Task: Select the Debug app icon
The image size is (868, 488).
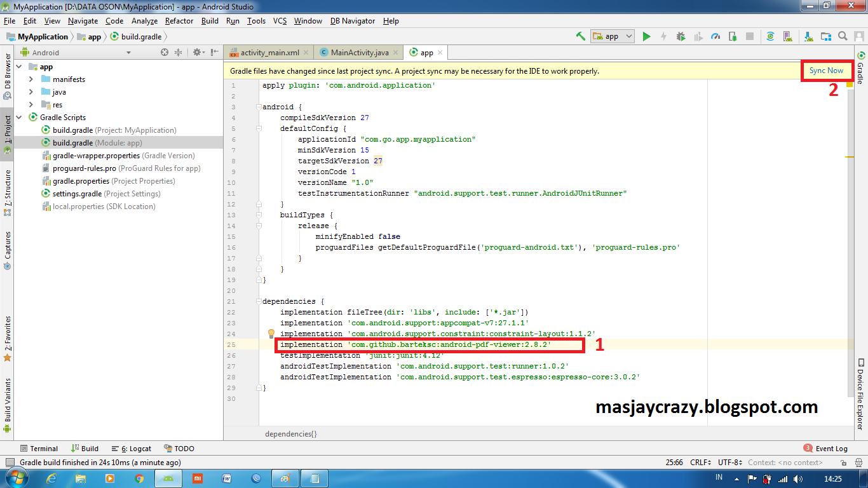Action: tap(681, 36)
